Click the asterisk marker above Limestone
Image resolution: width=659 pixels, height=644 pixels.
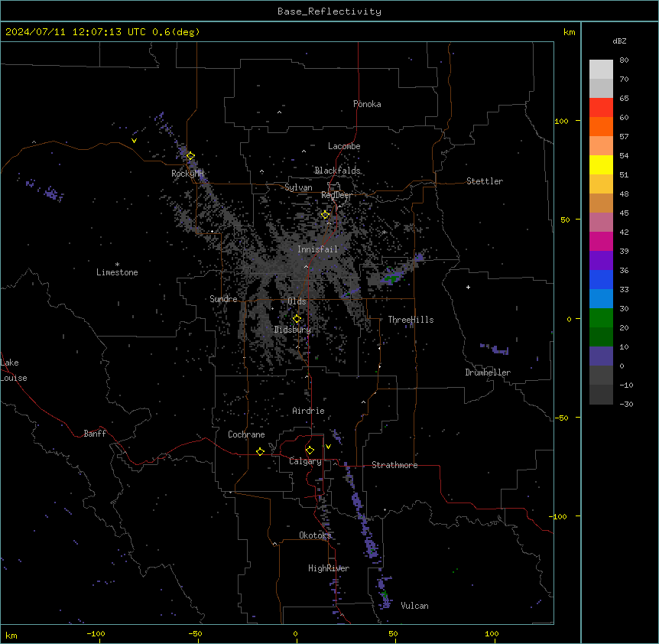tap(117, 265)
